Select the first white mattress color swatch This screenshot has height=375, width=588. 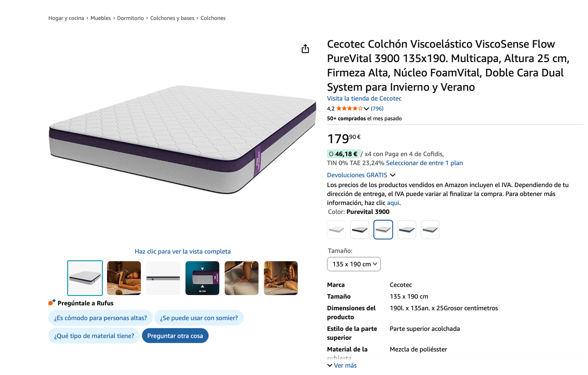click(336, 230)
